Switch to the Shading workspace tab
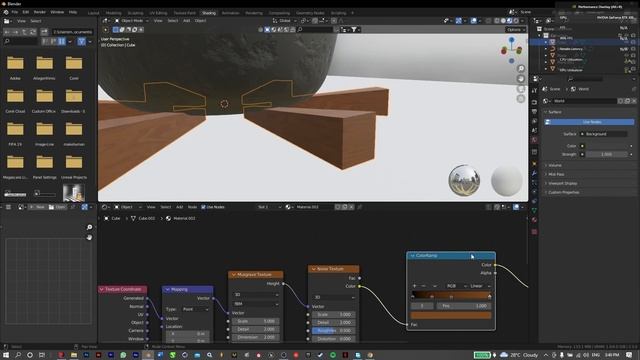This screenshot has height=360, width=640. click(x=209, y=13)
